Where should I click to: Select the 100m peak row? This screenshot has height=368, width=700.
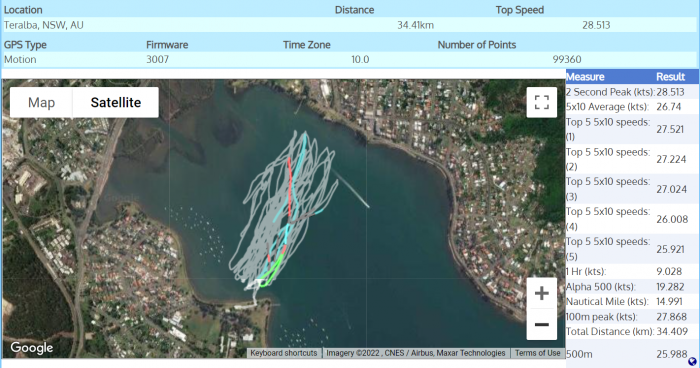coord(632,317)
